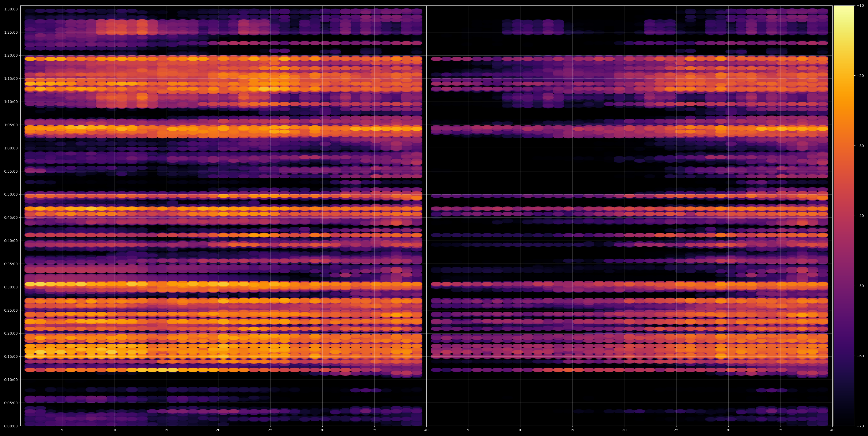868x436 pixels.
Task: Select the 1:20:00 time label
Action: (x=11, y=55)
